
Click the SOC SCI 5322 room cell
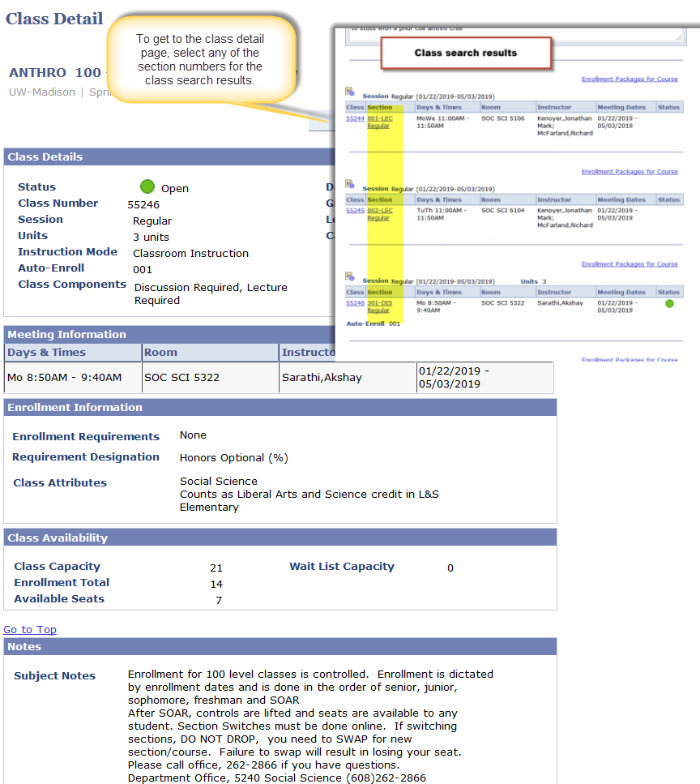(211, 378)
